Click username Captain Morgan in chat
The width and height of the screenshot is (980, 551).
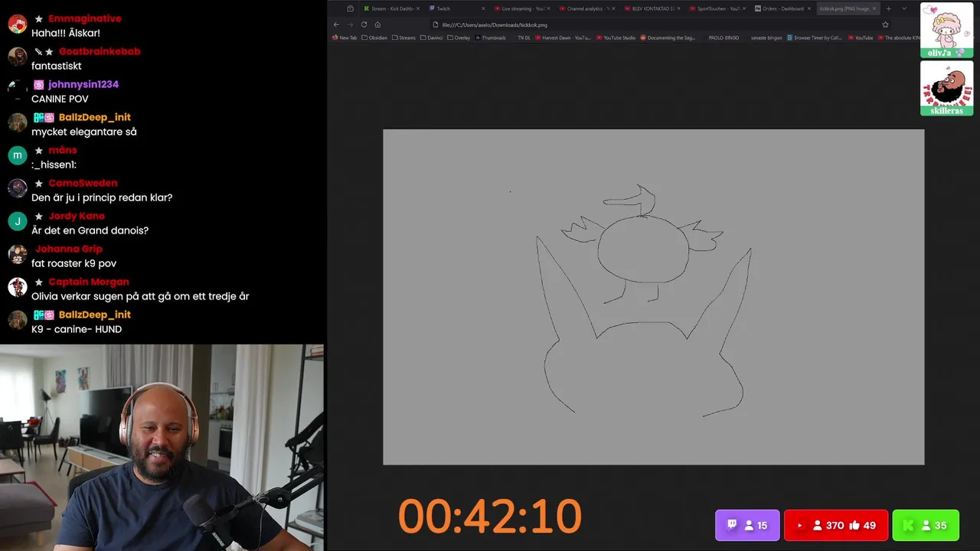tap(89, 282)
